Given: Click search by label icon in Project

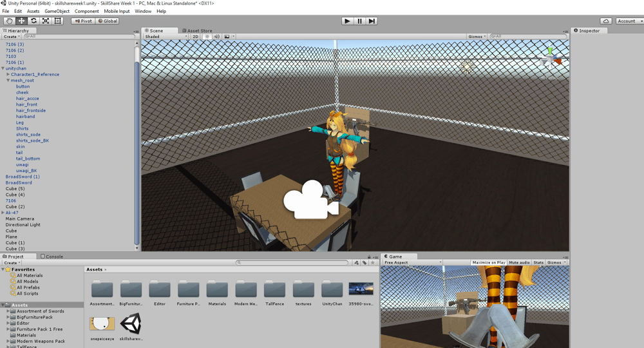Looking at the screenshot, I should point(365,262).
